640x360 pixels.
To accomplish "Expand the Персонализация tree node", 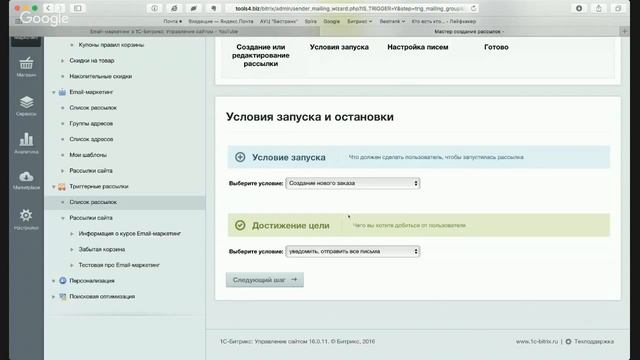I will click(x=53, y=281).
